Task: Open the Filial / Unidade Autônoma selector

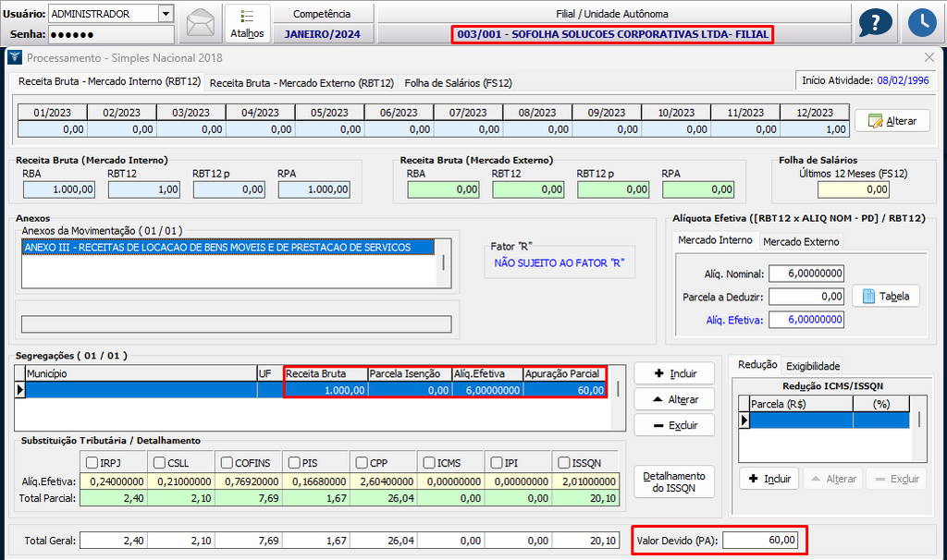Action: point(612,34)
